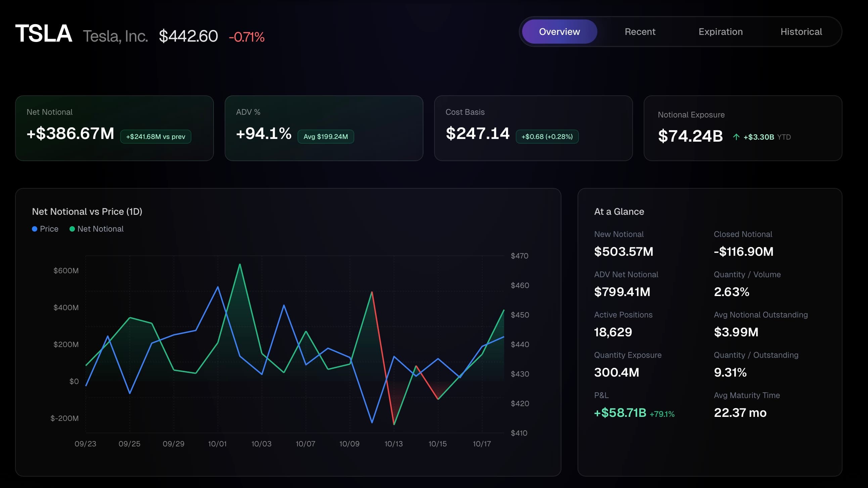Click the green up arrow next to +$3.30B
868x488 pixels.
coord(736,137)
